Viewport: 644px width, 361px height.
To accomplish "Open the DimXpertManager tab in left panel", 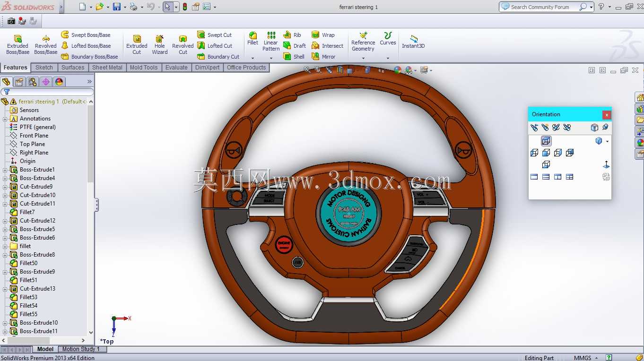I will click(x=46, y=82).
